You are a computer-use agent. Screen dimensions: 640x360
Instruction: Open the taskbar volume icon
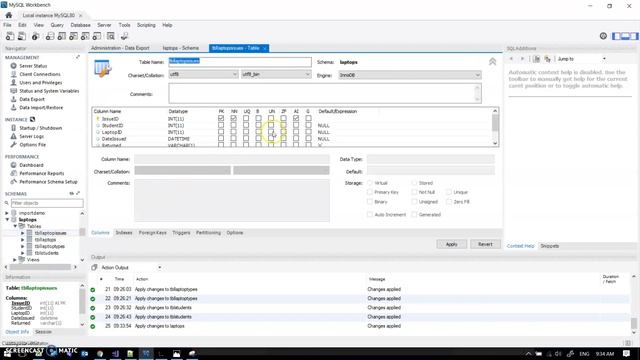point(558,354)
